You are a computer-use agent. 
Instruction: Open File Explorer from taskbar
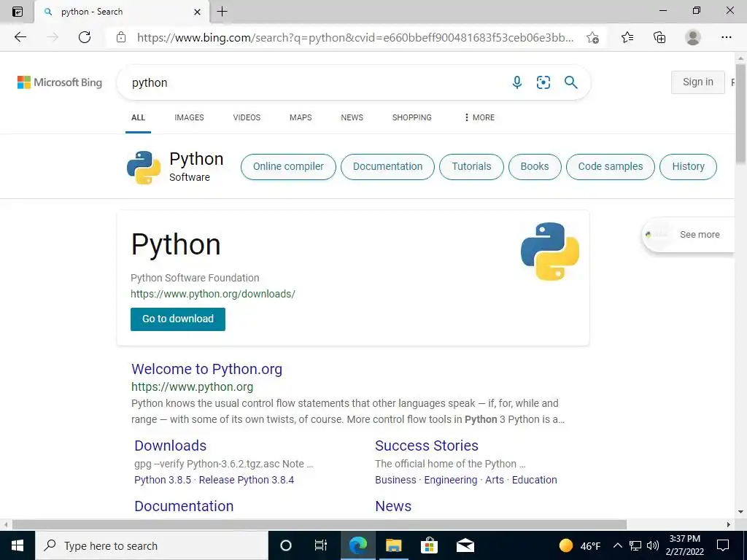point(393,545)
